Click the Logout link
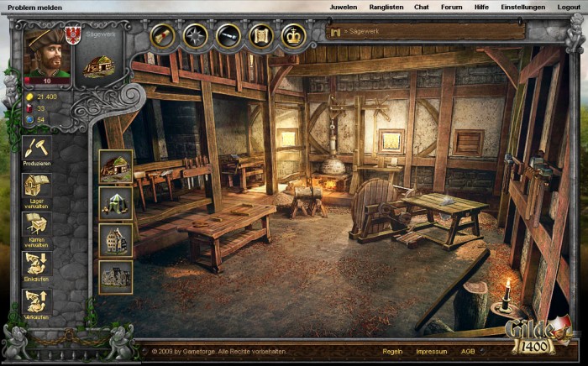The width and height of the screenshot is (588, 366). (569, 7)
